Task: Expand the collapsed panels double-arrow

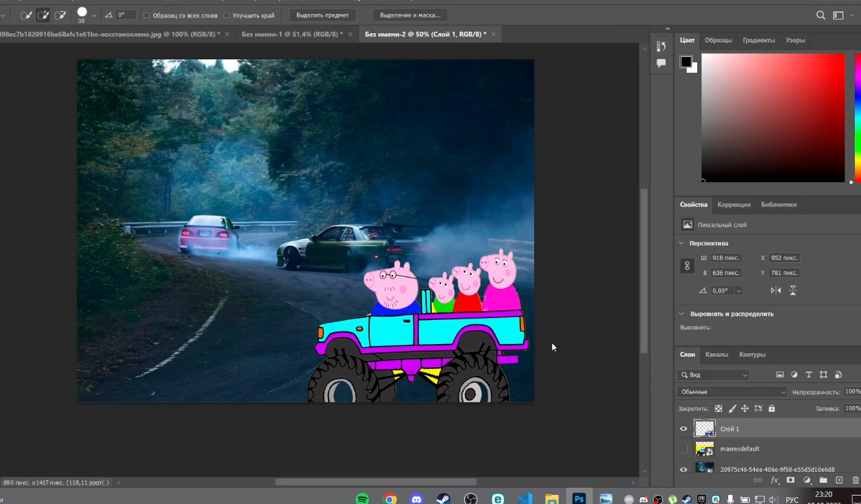Action: (668, 28)
